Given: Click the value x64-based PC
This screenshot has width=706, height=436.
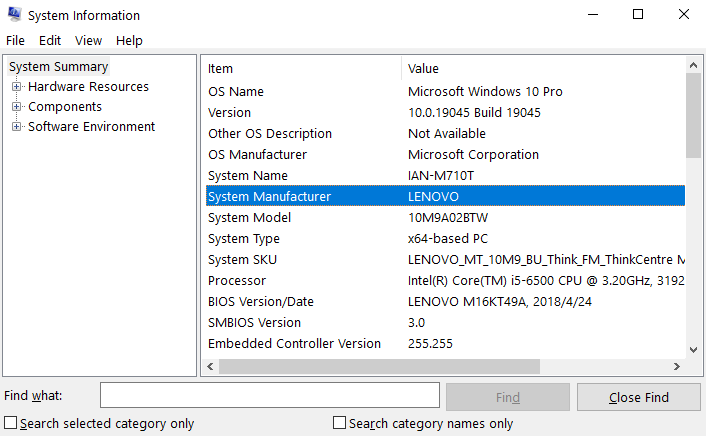Looking at the screenshot, I should click(x=448, y=239).
